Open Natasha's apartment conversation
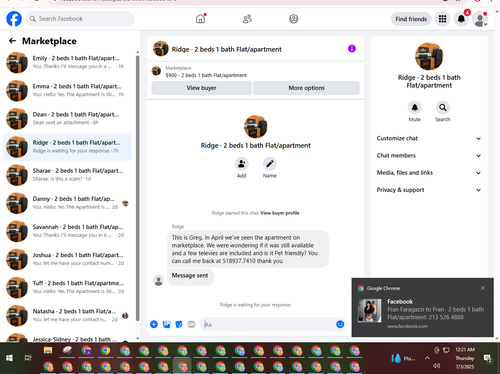The width and height of the screenshot is (500, 374). point(67,315)
